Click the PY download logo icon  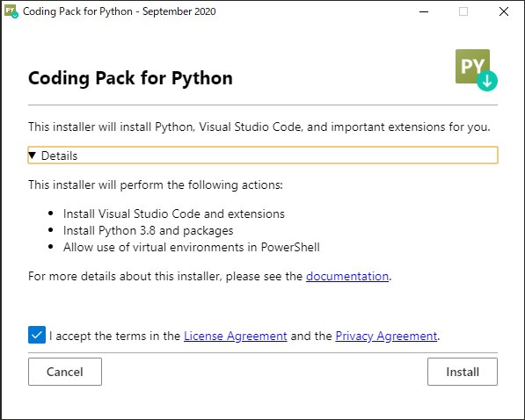(x=476, y=70)
